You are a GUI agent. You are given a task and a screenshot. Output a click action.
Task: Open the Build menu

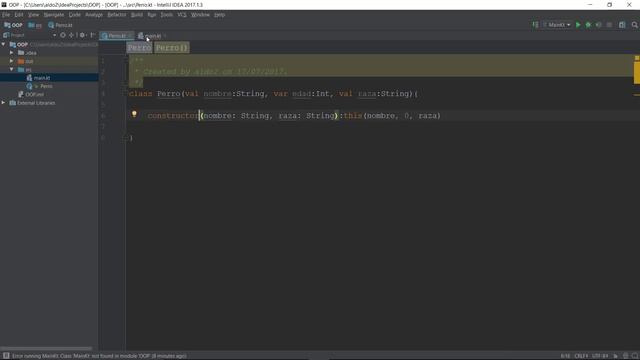tap(137, 15)
